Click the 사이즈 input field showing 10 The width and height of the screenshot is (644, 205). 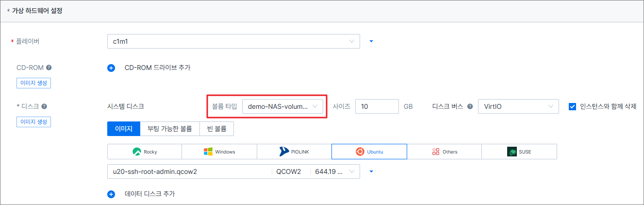[x=377, y=106]
